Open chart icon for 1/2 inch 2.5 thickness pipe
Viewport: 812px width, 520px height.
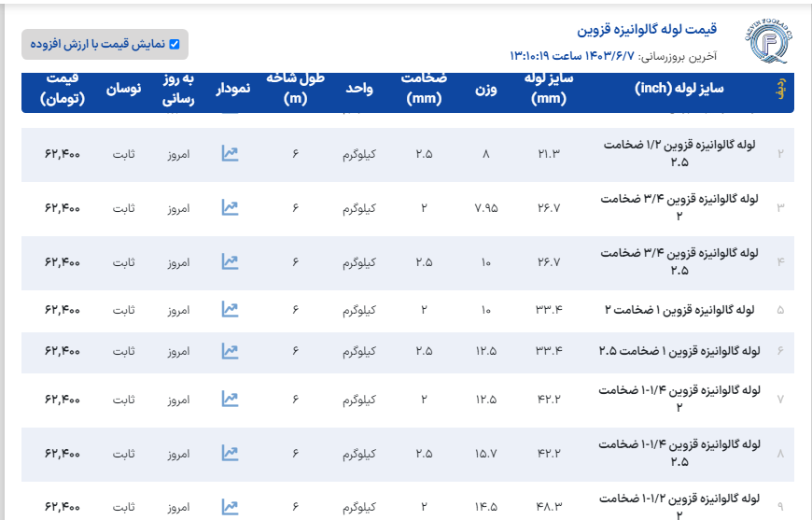230,153
